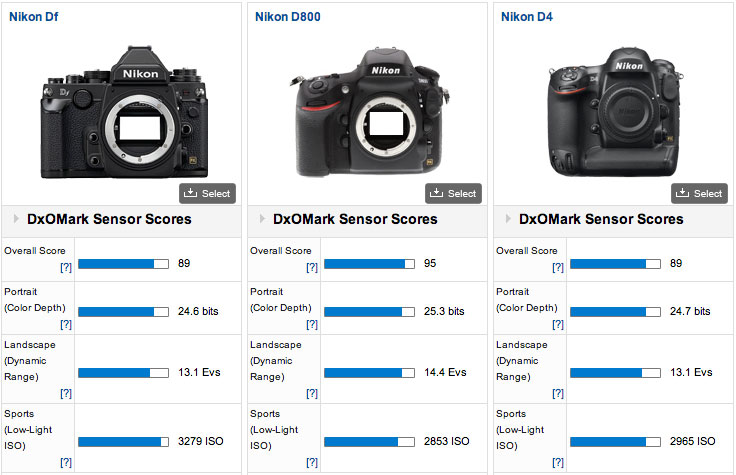
Task: Open the Nikon Df title link
Action: [33, 17]
